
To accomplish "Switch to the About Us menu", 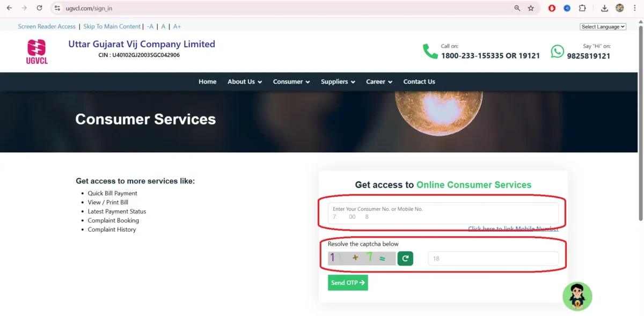I will [244, 82].
